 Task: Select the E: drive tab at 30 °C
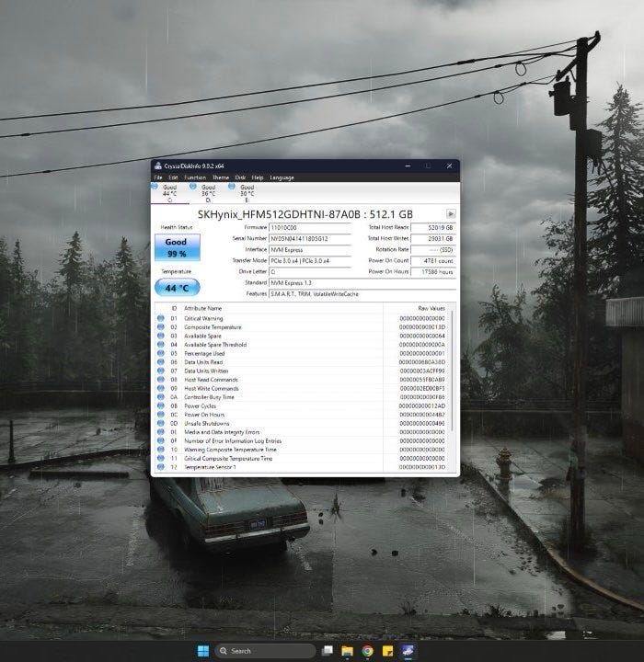[244, 193]
